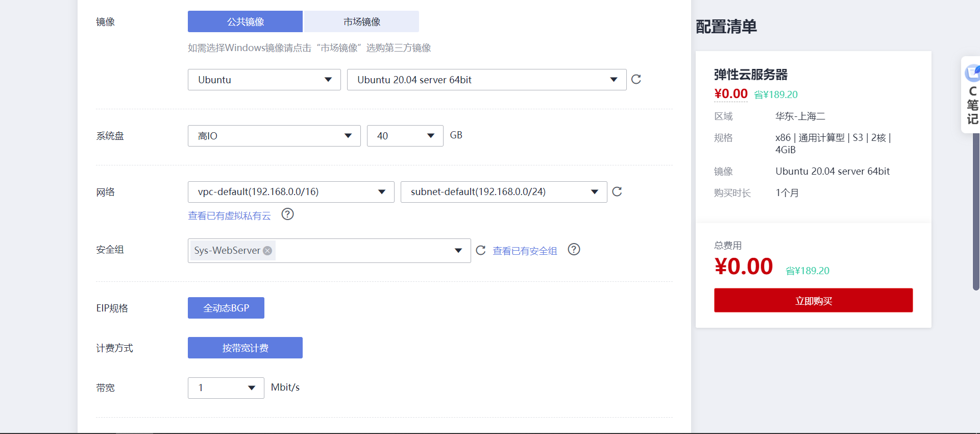Expand the vpc-default network dropdown
Viewport: 980px width, 434px height.
[290, 192]
